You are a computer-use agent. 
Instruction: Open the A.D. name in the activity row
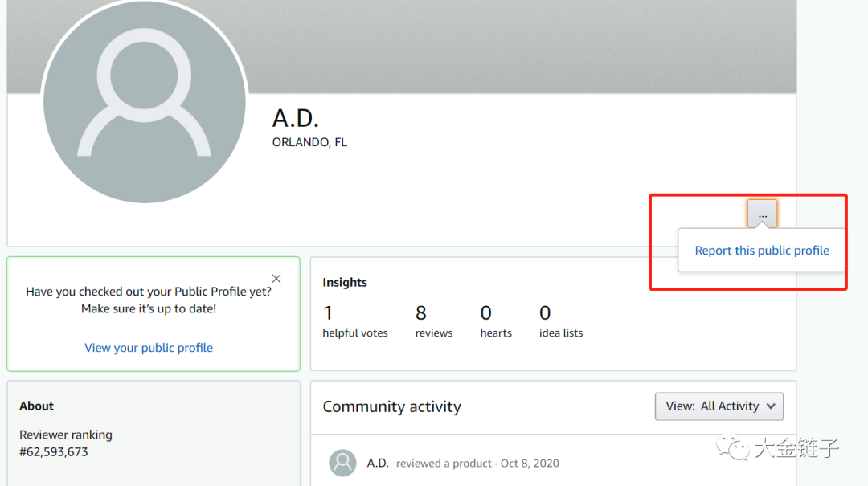coord(378,464)
